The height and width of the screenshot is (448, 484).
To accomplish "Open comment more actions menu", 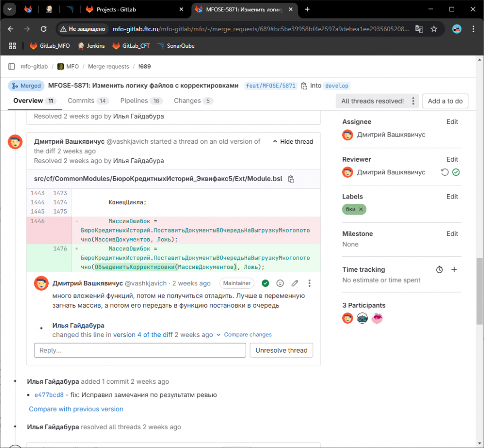I will (x=309, y=283).
